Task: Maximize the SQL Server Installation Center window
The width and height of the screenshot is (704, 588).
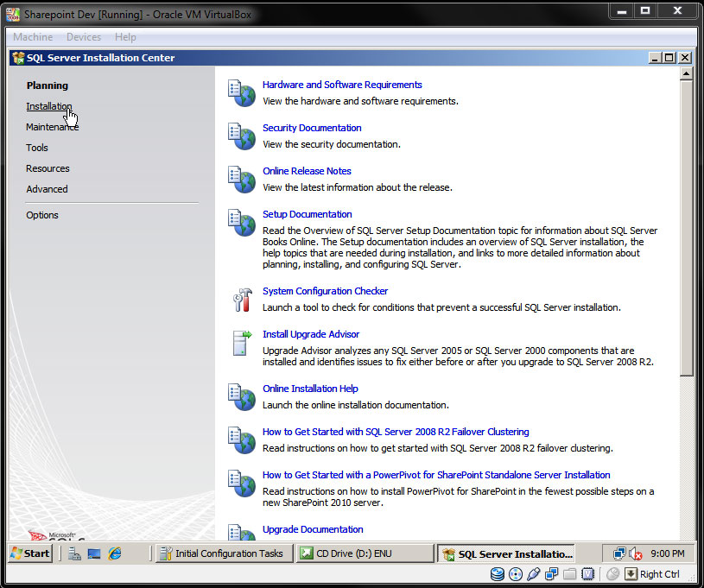Action: click(x=669, y=58)
